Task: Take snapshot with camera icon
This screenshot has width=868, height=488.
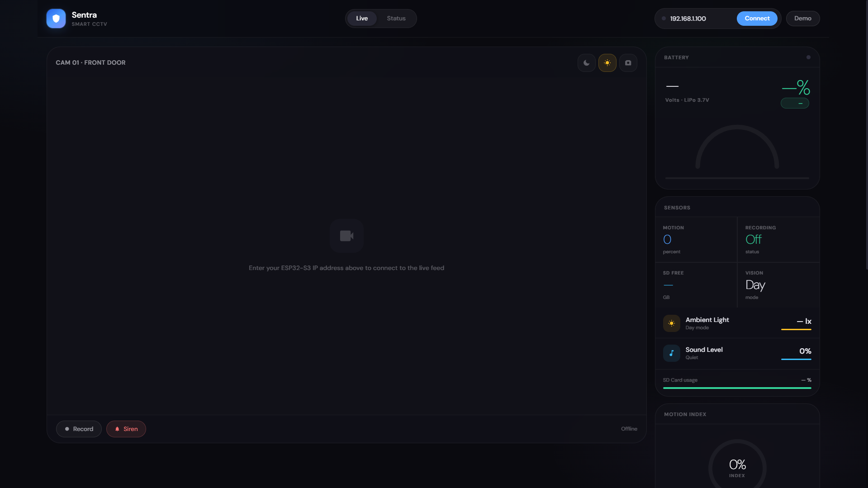Action: pos(628,63)
